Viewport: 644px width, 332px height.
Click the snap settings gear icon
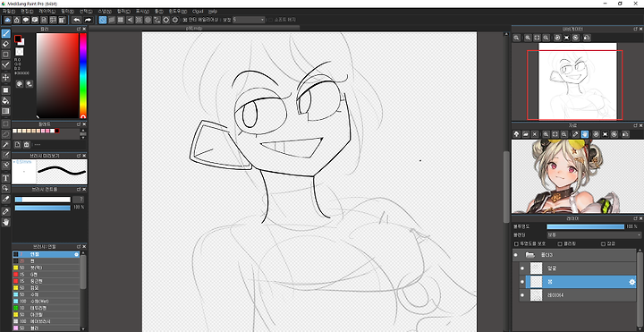(175, 20)
